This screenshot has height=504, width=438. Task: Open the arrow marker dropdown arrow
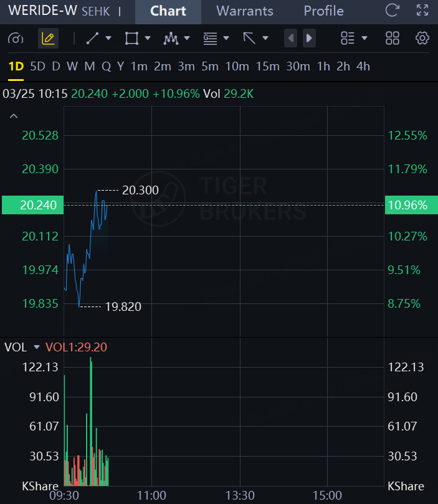pyautogui.click(x=265, y=38)
